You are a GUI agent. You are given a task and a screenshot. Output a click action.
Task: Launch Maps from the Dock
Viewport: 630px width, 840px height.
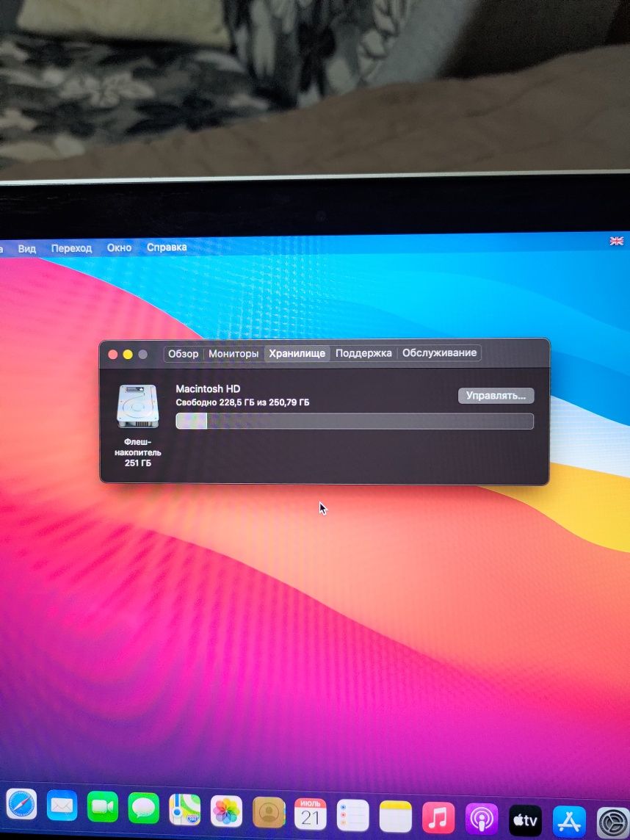click(185, 810)
